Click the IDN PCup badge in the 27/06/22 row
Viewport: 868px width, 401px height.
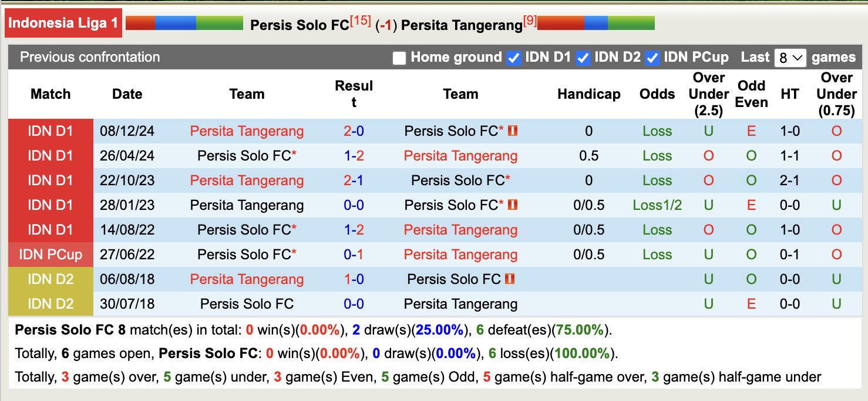pyautogui.click(x=51, y=255)
